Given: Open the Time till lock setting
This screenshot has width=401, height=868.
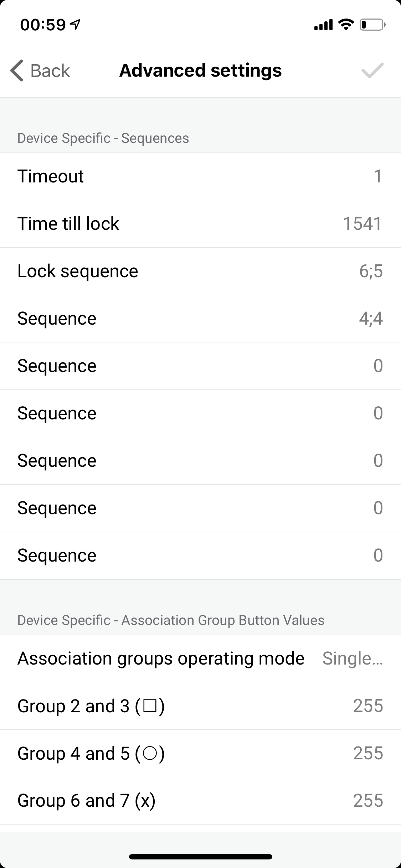Looking at the screenshot, I should (200, 224).
